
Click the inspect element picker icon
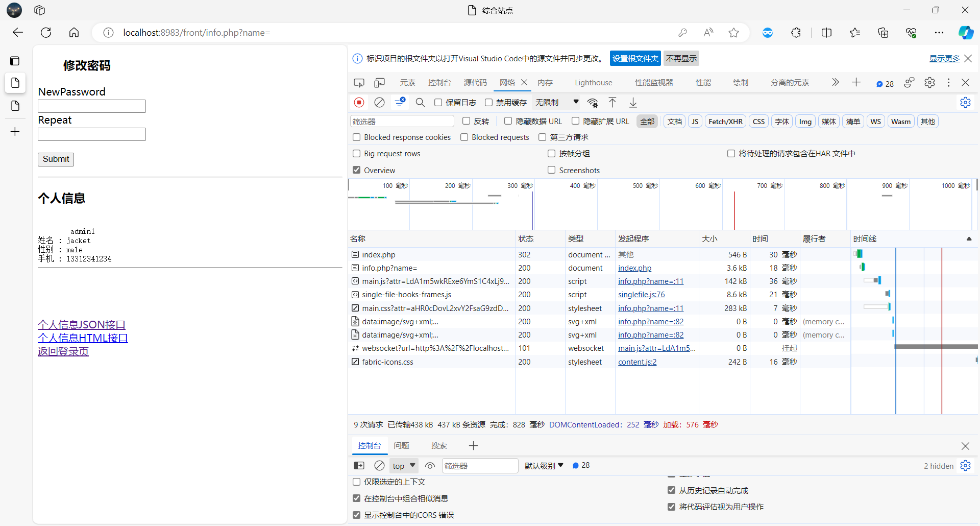point(359,82)
